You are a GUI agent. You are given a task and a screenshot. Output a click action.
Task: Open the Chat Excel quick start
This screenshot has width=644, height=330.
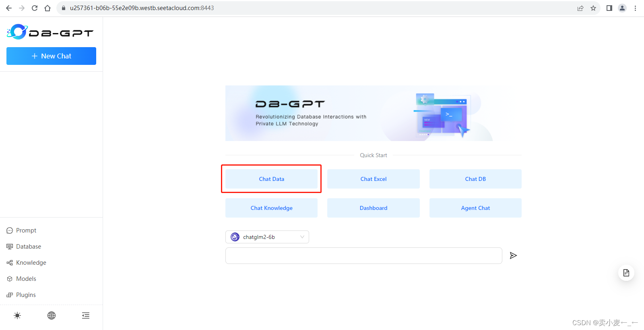[374, 179]
